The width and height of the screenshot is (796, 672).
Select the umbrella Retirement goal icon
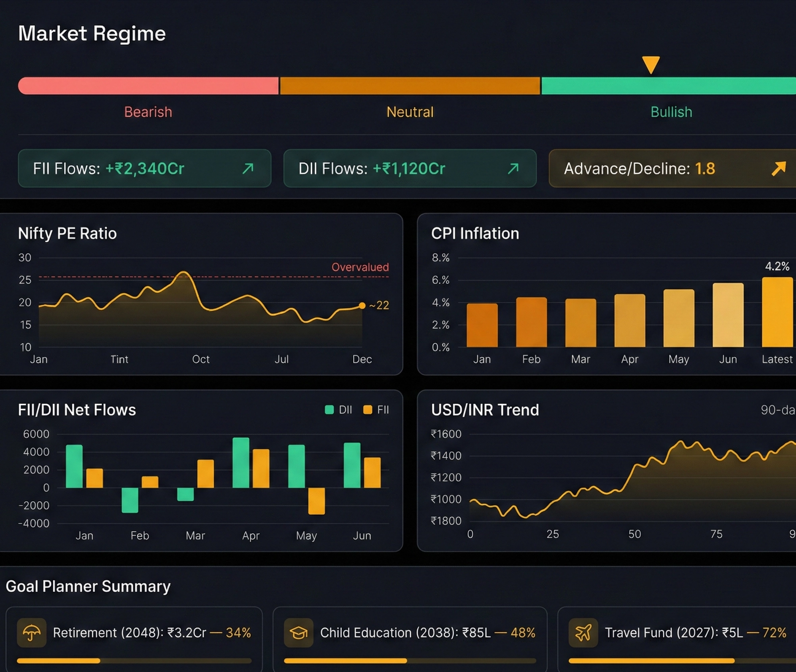(32, 632)
